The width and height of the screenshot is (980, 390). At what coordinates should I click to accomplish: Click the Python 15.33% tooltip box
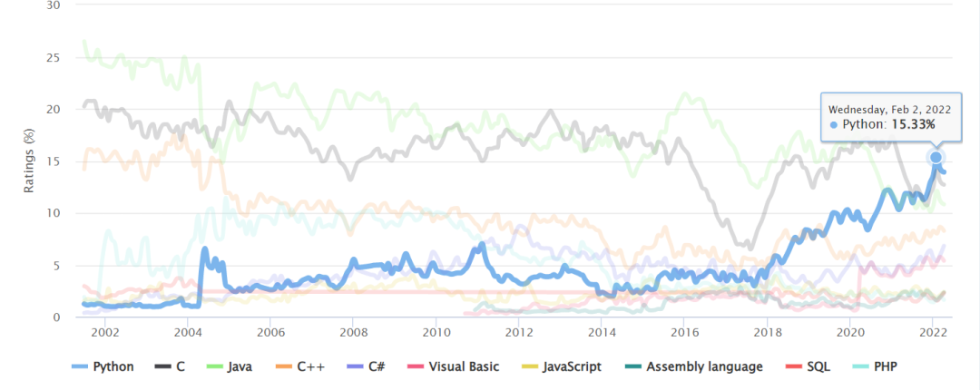[x=880, y=116]
